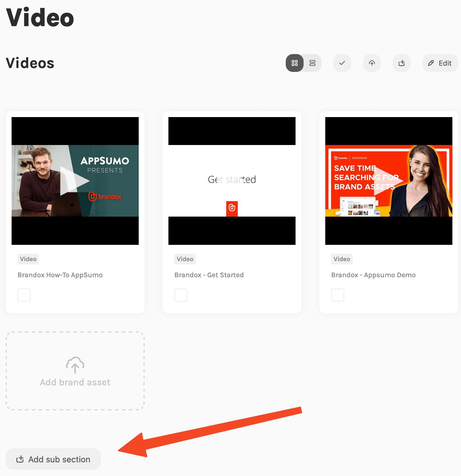Click the upload cloud arrow toolbar icon

(372, 63)
